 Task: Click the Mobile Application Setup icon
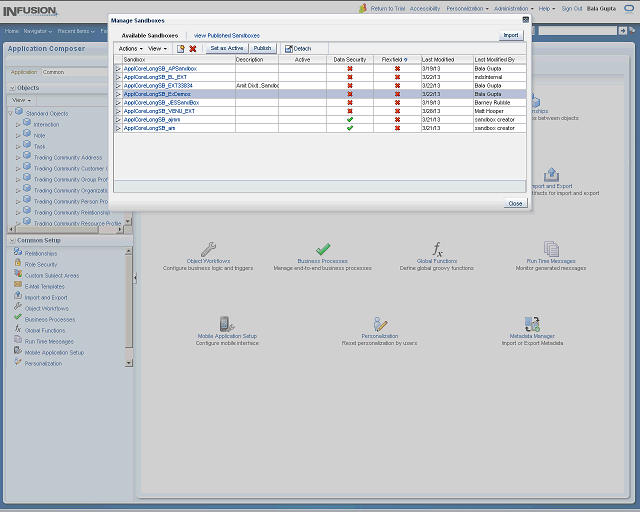point(226,324)
